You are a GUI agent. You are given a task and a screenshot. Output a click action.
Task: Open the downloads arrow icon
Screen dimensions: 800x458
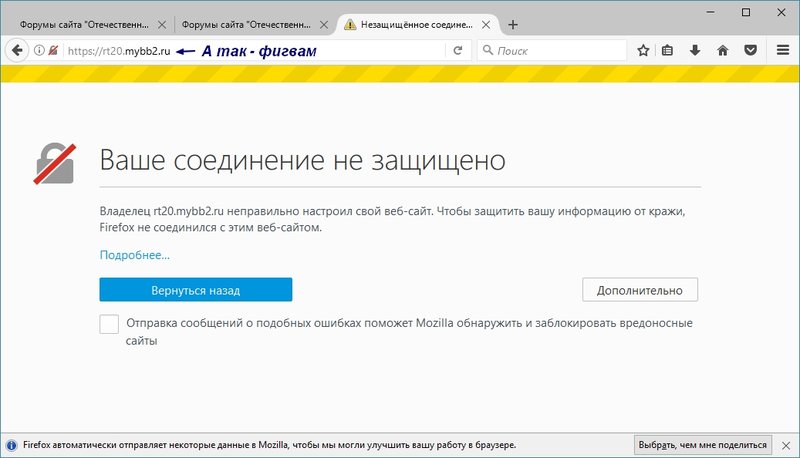695,50
